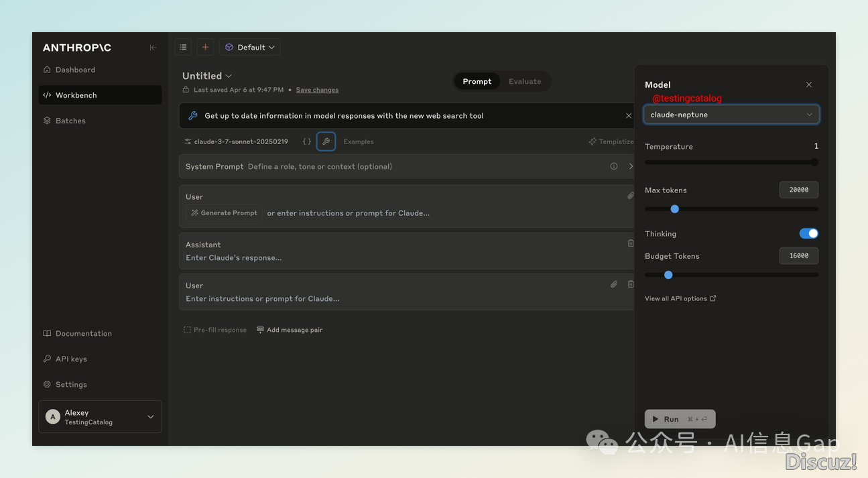Click the Budget Tokens value field
This screenshot has width=868, height=478.
tap(798, 255)
